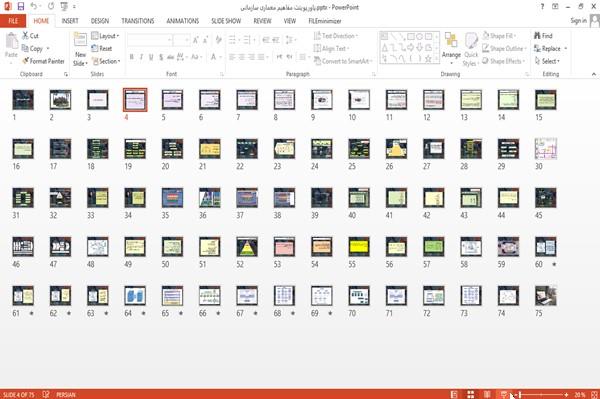Redo the last action
This screenshot has height=399, width=600.
point(51,6)
